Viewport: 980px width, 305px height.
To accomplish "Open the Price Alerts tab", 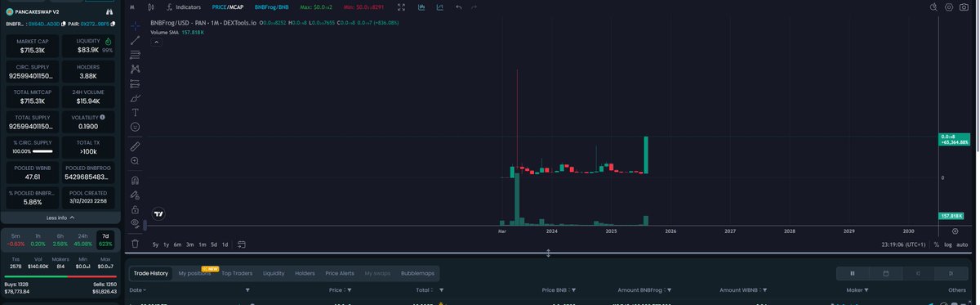I will coord(340,273).
